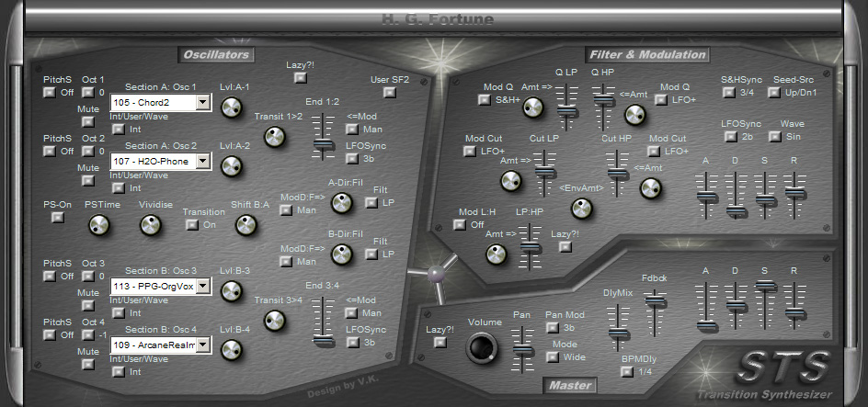868x407 pixels.
Task: Click the Mode Wide button
Action: point(553,356)
